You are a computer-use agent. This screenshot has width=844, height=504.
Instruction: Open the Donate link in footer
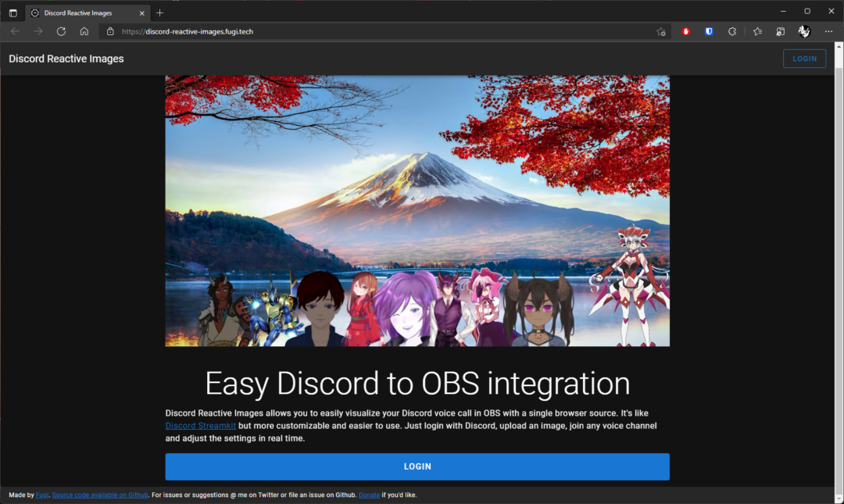click(x=369, y=495)
